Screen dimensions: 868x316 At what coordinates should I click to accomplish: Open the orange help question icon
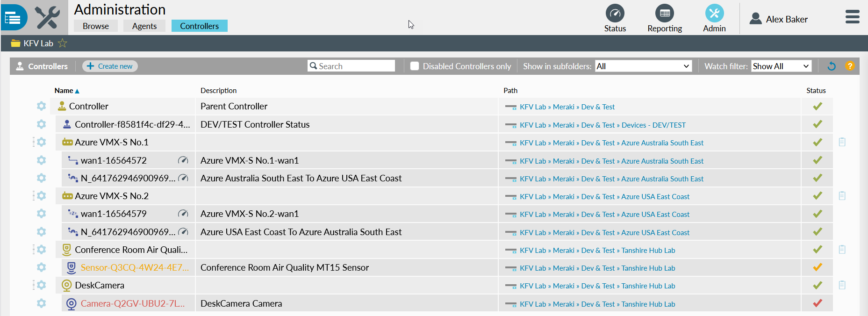tap(850, 66)
